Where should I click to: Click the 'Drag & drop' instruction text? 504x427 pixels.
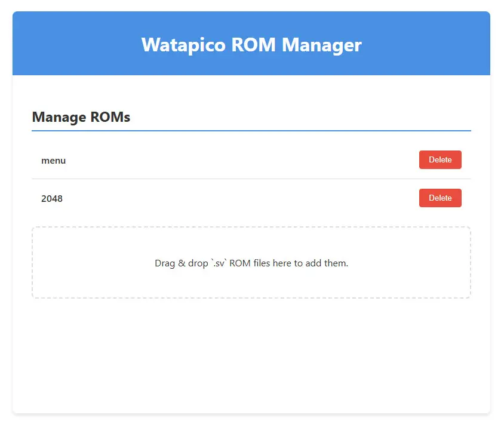click(x=182, y=263)
